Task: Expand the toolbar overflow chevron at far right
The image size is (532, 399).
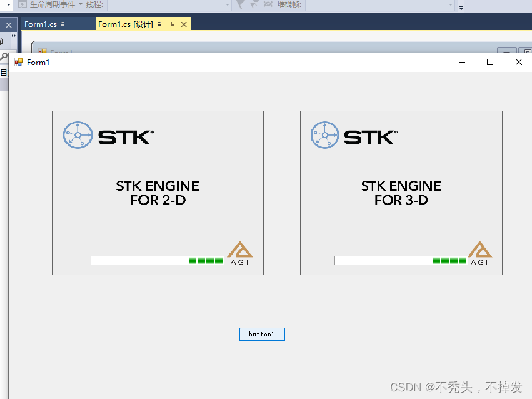Action: click(461, 8)
